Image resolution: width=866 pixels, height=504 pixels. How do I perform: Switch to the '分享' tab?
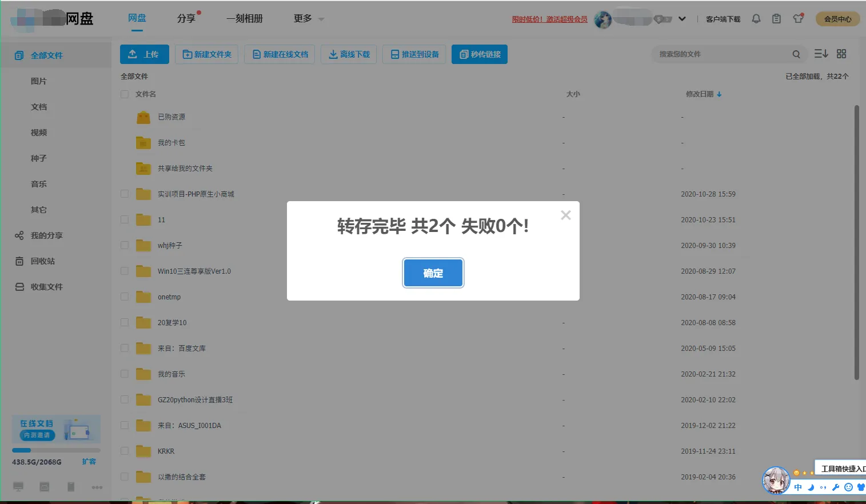tap(186, 18)
